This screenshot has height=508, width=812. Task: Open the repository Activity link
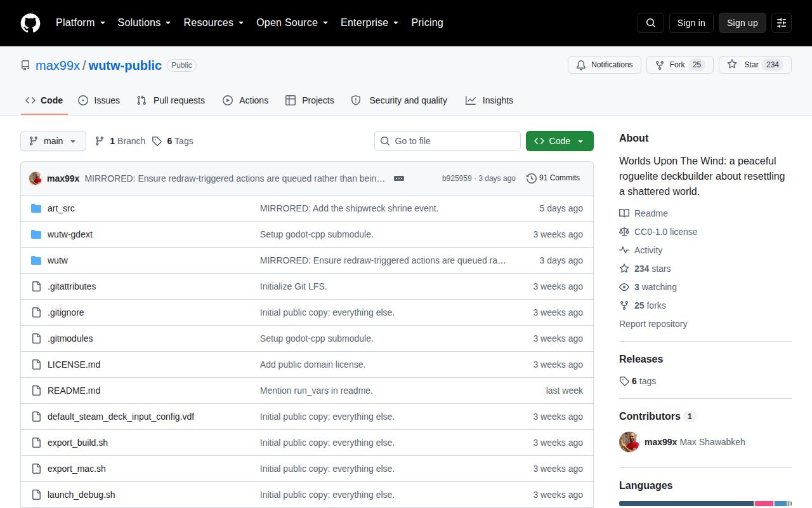641,250
